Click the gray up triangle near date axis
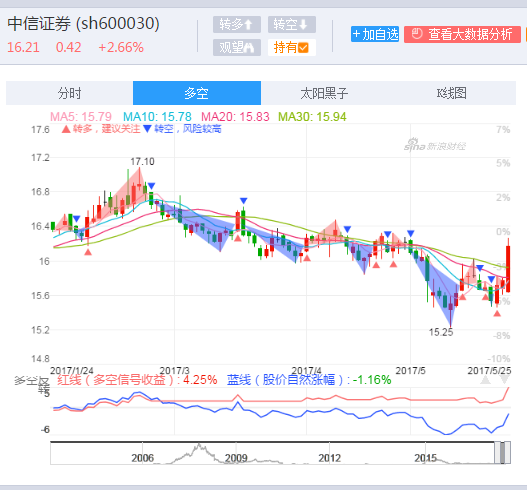The image size is (527, 490). click(x=485, y=380)
